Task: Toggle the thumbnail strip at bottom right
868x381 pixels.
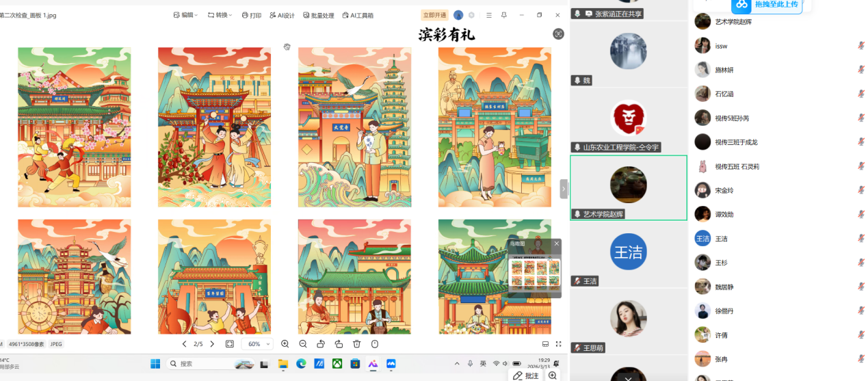Action: (545, 344)
